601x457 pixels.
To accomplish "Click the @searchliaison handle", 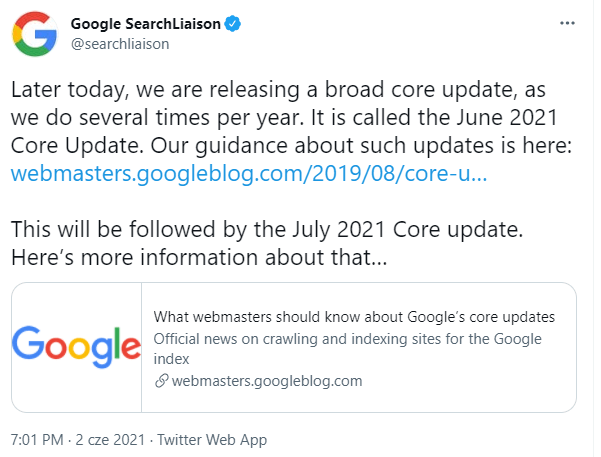I will (120, 44).
